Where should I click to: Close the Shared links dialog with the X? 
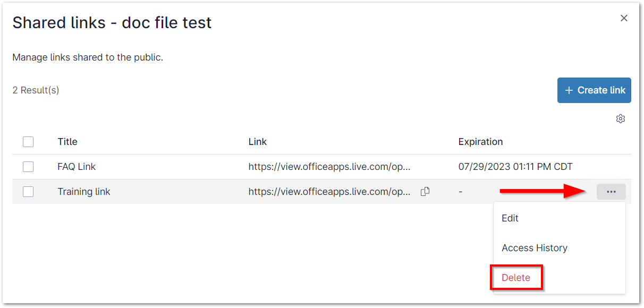tap(624, 18)
